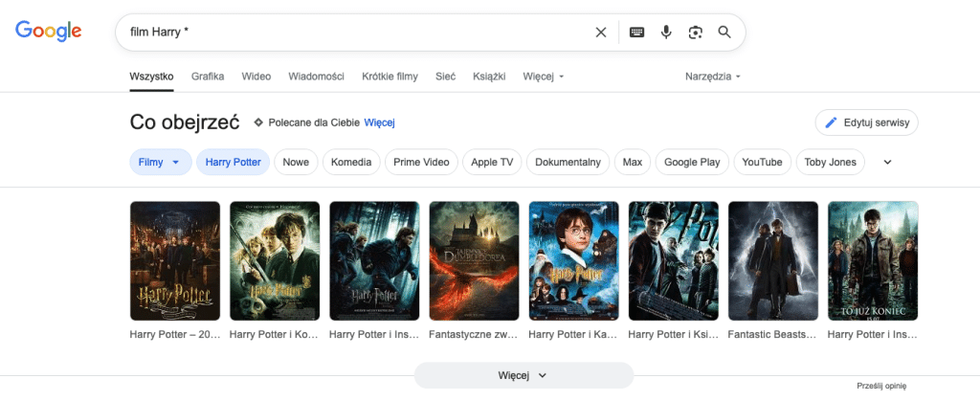Image resolution: width=980 pixels, height=401 pixels.
Task: Toggle the Max filter chip
Action: [x=633, y=163]
